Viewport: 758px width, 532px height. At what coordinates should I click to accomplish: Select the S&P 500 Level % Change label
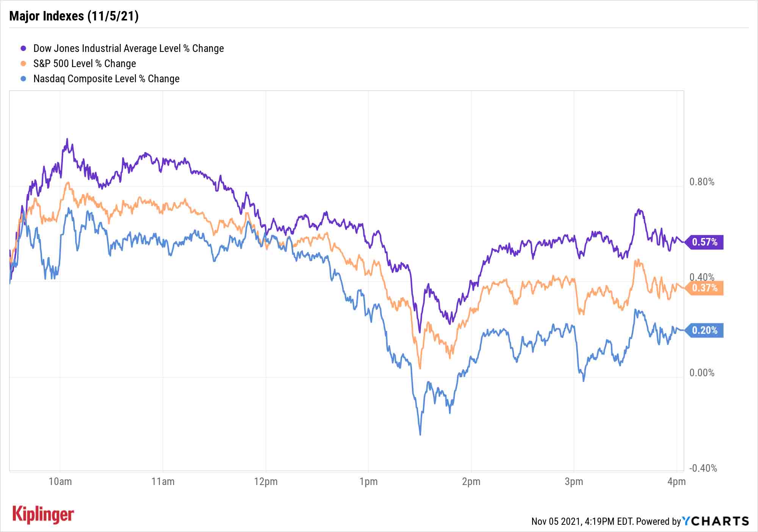click(x=85, y=64)
